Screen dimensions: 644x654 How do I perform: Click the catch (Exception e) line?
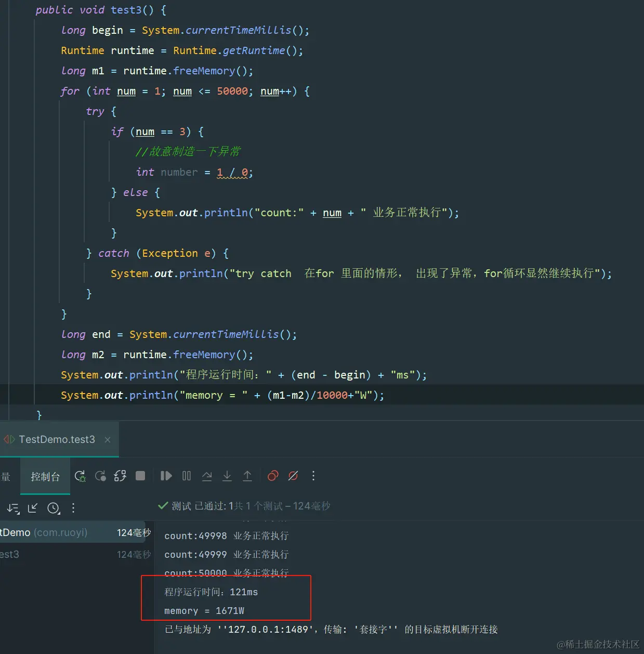click(x=157, y=253)
